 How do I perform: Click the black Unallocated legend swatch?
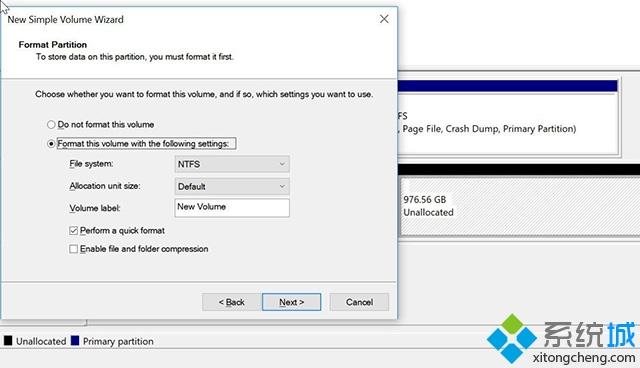8,341
